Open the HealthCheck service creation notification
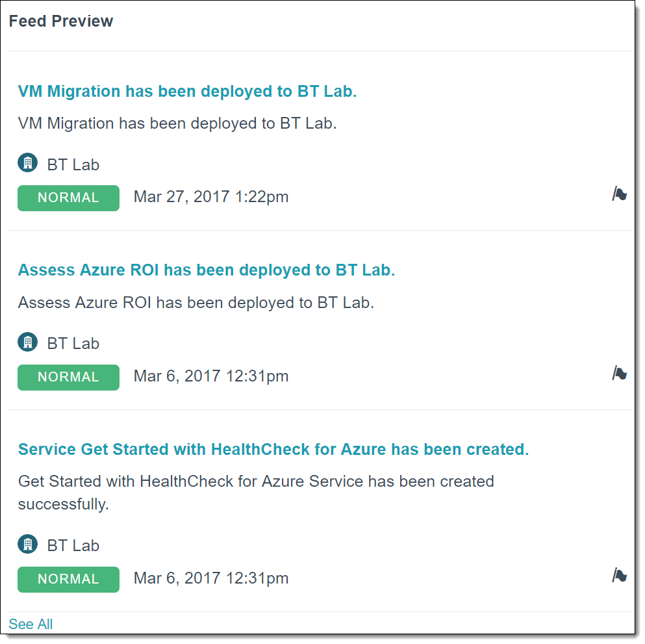This screenshot has height=644, width=645. tap(273, 448)
